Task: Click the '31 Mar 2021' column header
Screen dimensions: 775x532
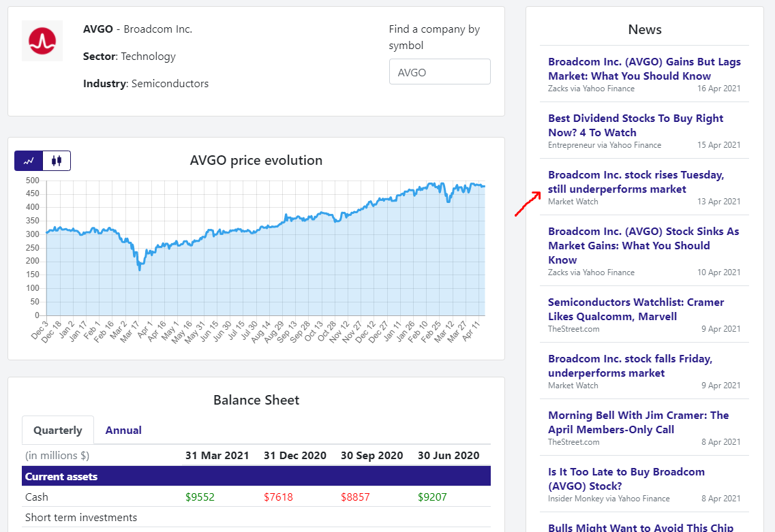Action: (217, 456)
